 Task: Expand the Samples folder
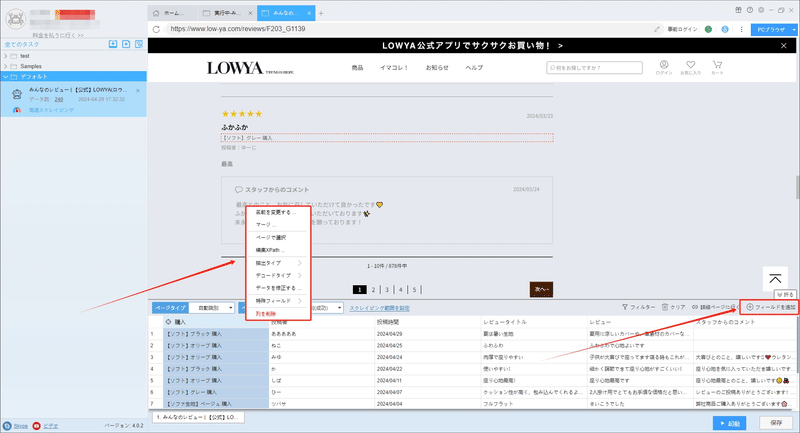[x=6, y=66]
